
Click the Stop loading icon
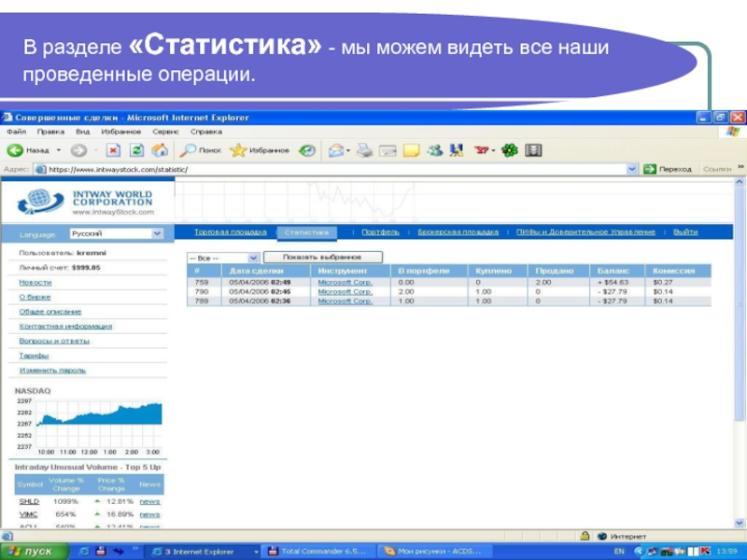click(x=113, y=150)
